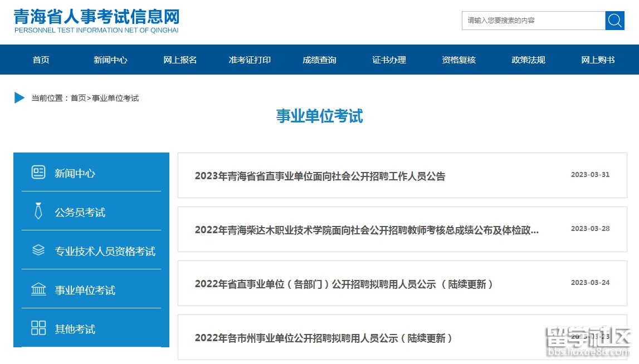Open 2022年青海柴达木职业技术学院 recruitment notice
Viewport: 639px width, 364px height.
pos(367,230)
